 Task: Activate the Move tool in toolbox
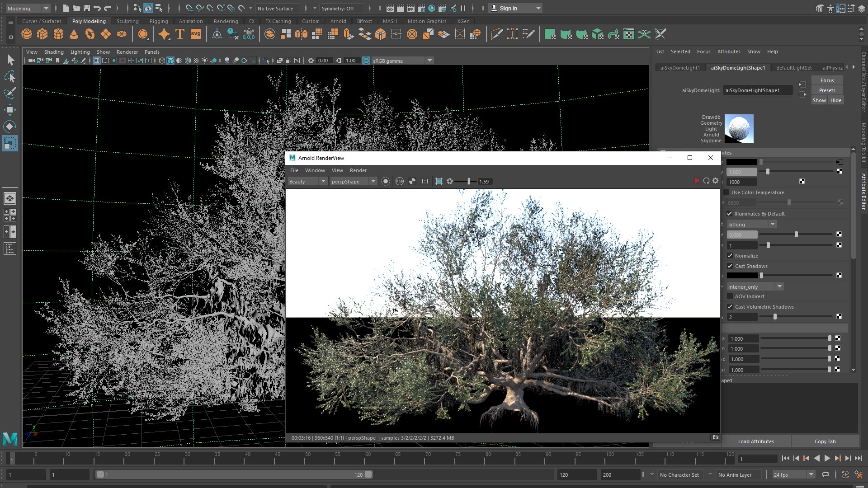(x=10, y=110)
